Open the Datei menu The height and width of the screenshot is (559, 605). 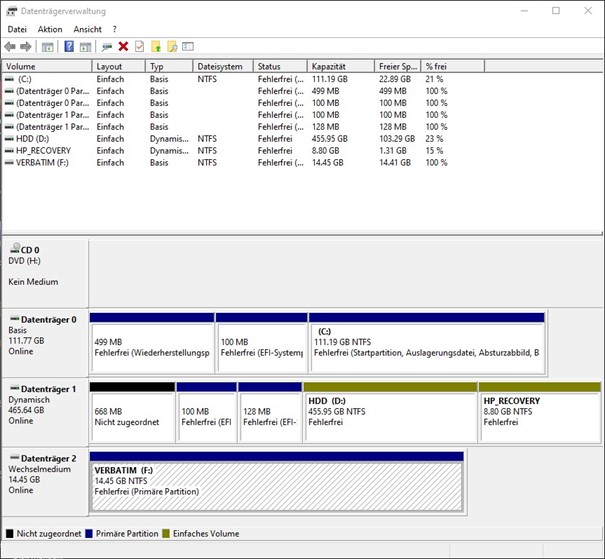click(17, 29)
